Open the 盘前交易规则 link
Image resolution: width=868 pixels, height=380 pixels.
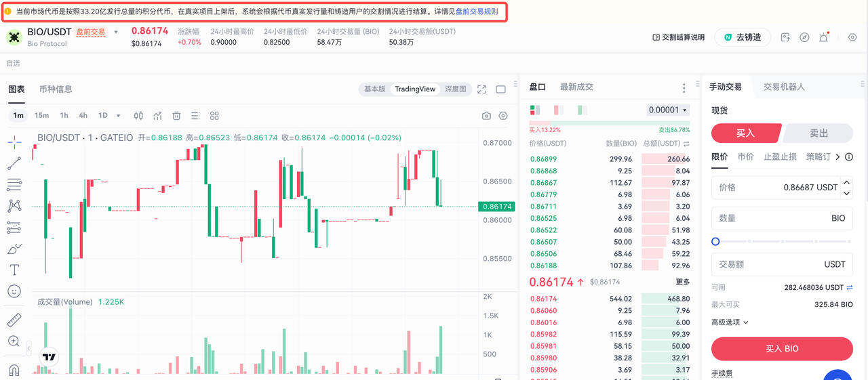(477, 12)
